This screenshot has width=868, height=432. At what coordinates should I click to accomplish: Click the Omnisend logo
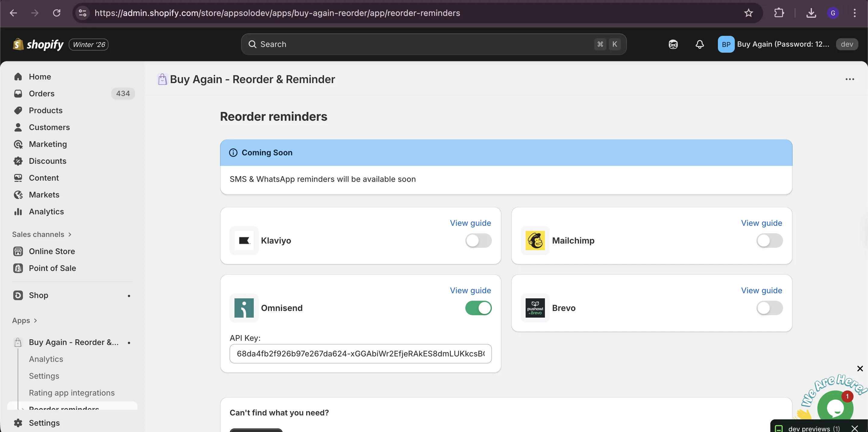[x=244, y=308]
